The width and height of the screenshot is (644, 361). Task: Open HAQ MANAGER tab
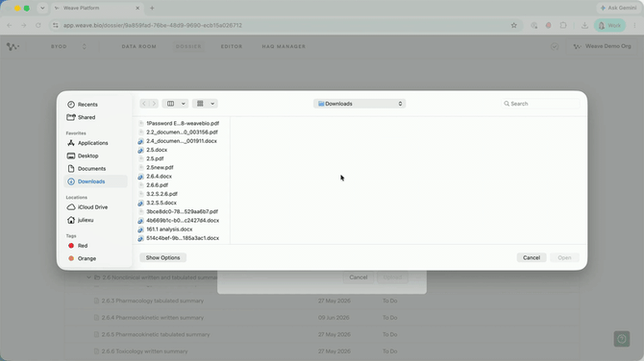(x=284, y=46)
